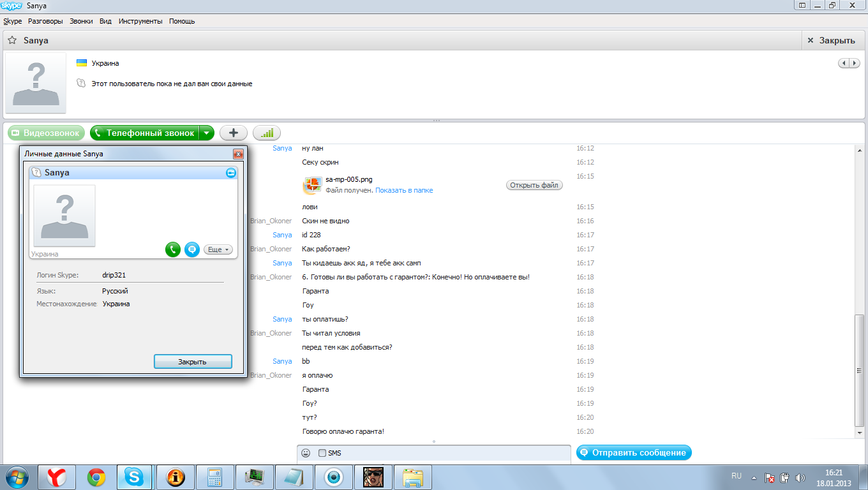This screenshot has height=490, width=868.
Task: Click the power plug icon in the tray
Action: pyautogui.click(x=785, y=477)
